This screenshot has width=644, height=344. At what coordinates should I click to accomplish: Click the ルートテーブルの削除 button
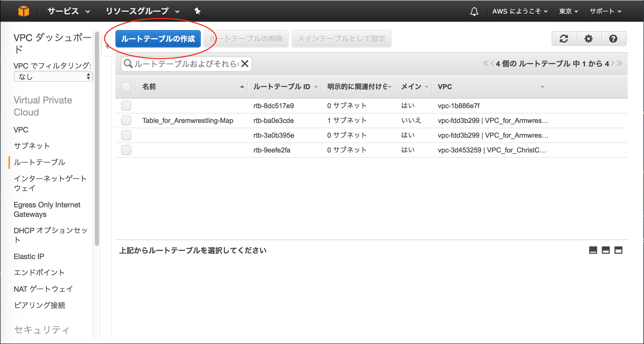(x=246, y=39)
